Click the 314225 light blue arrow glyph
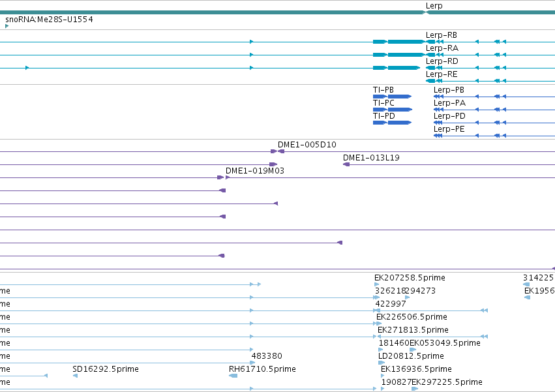The height and width of the screenshot is (392, 555). [x=526, y=284]
